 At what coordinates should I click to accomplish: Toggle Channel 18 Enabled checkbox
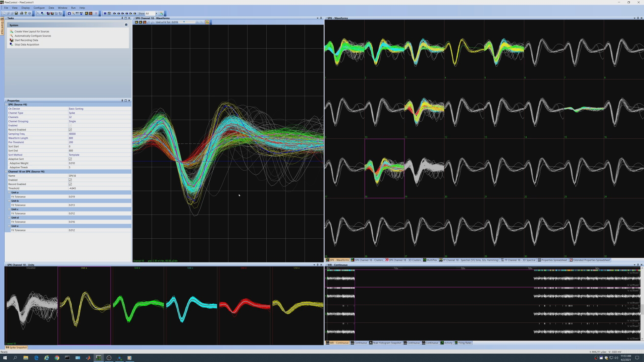coord(70,180)
